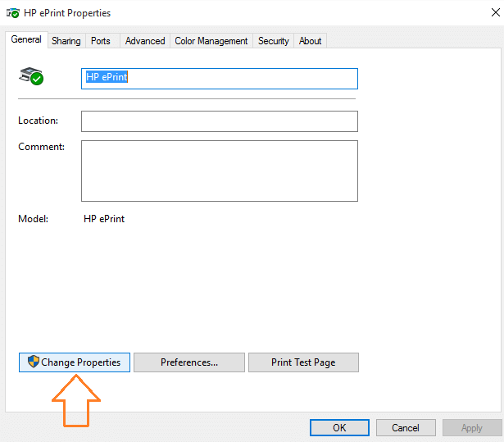
Task: Switch to the General tab
Action: pyautogui.click(x=26, y=39)
